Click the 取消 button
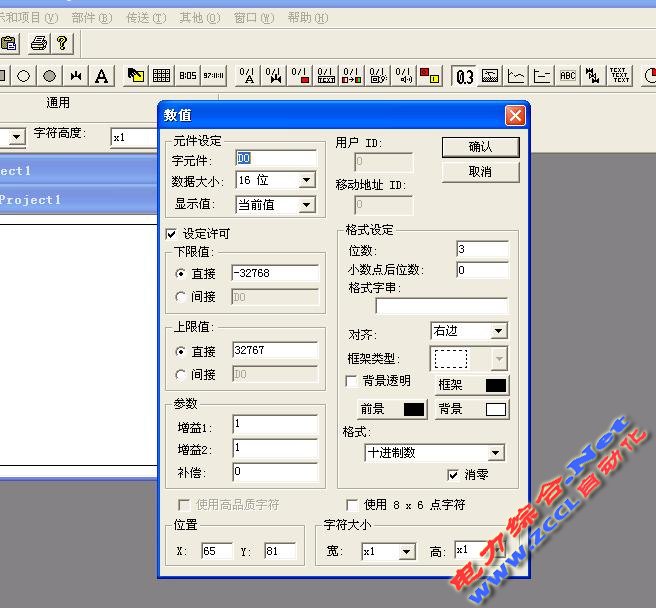Image resolution: width=656 pixels, height=608 pixels. [480, 172]
